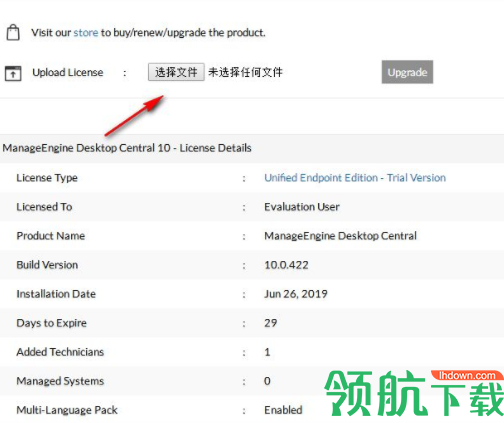Click the Build Version label
This screenshot has height=423, width=504.
tap(47, 265)
